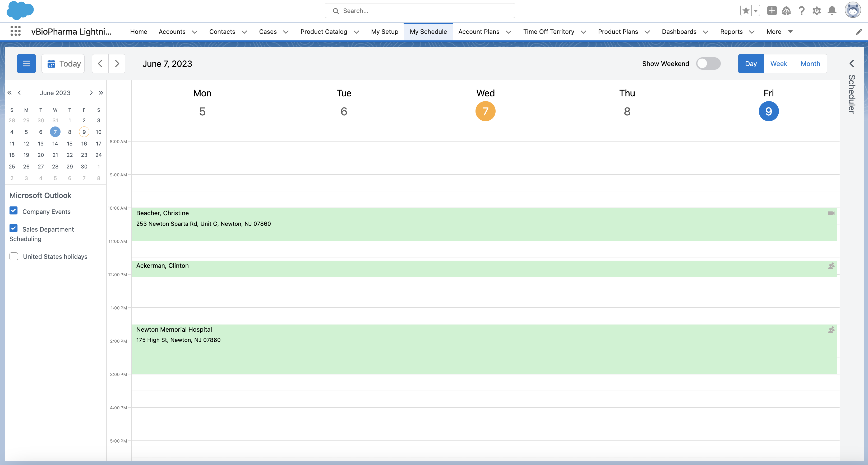868x465 pixels.
Task: Go to next day using forward arrow
Action: [x=117, y=64]
